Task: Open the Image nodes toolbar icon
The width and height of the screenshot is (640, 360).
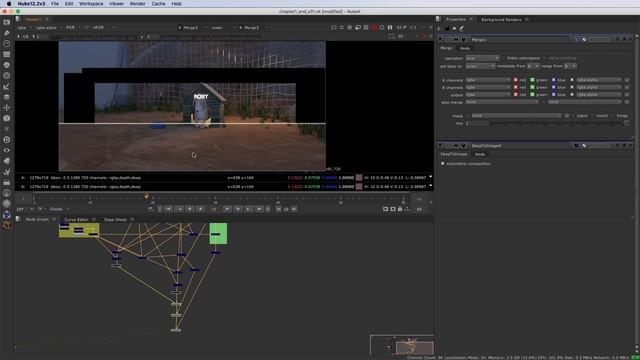Action: pyautogui.click(x=7, y=22)
